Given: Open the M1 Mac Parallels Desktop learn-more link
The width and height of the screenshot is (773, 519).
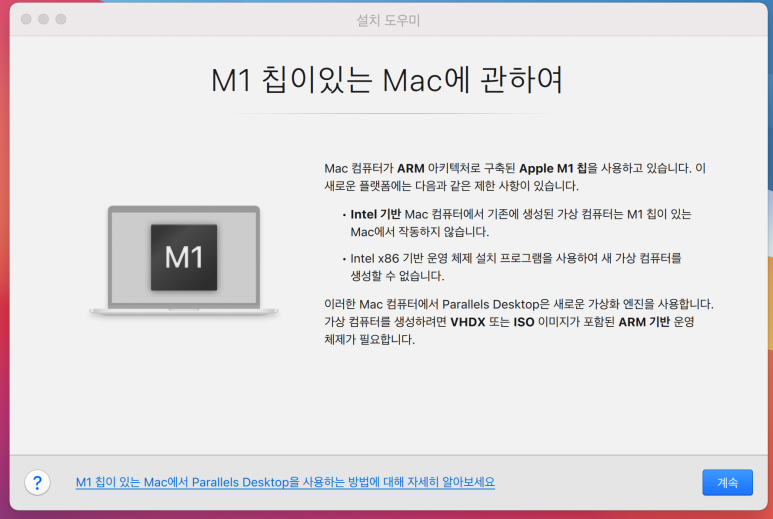Looking at the screenshot, I should pos(285,482).
